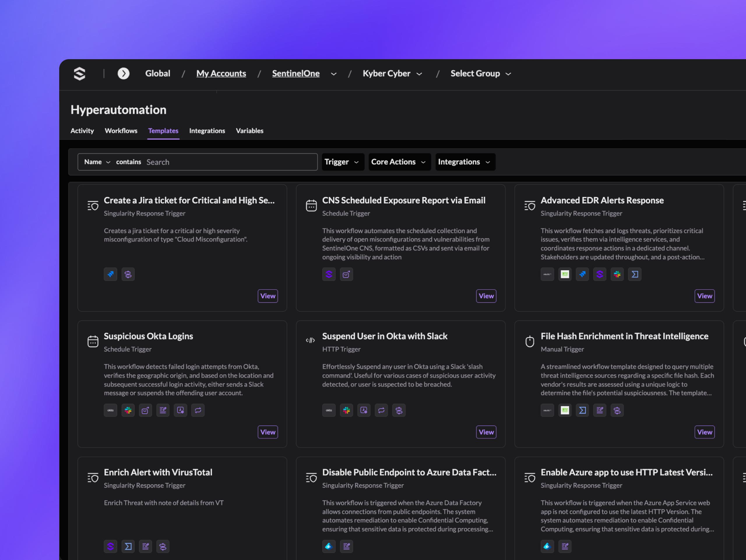The width and height of the screenshot is (746, 560).
Task: Open the My Accounts breadcrumb link
Action: pyautogui.click(x=221, y=73)
